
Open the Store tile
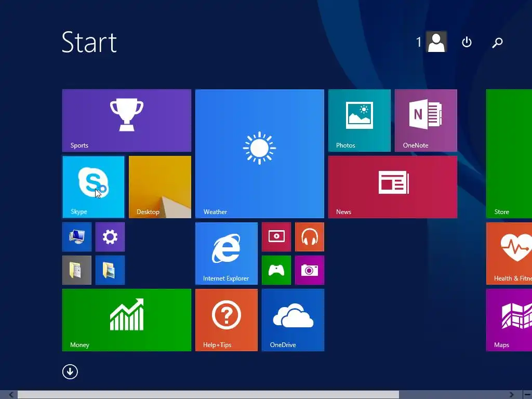[x=509, y=154]
